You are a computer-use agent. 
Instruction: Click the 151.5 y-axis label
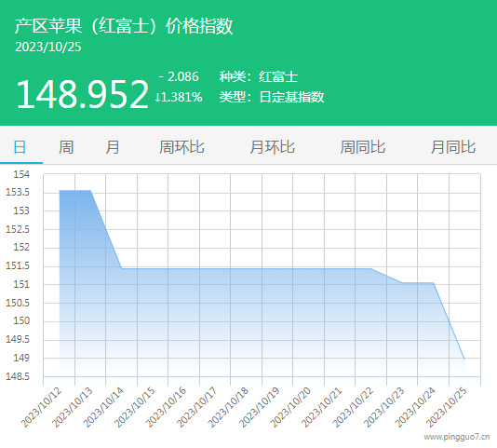click(x=18, y=265)
